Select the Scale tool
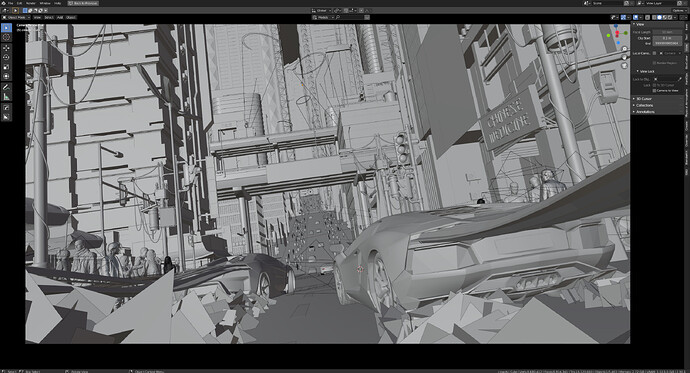Viewport: 690px width, 373px height. [6, 67]
